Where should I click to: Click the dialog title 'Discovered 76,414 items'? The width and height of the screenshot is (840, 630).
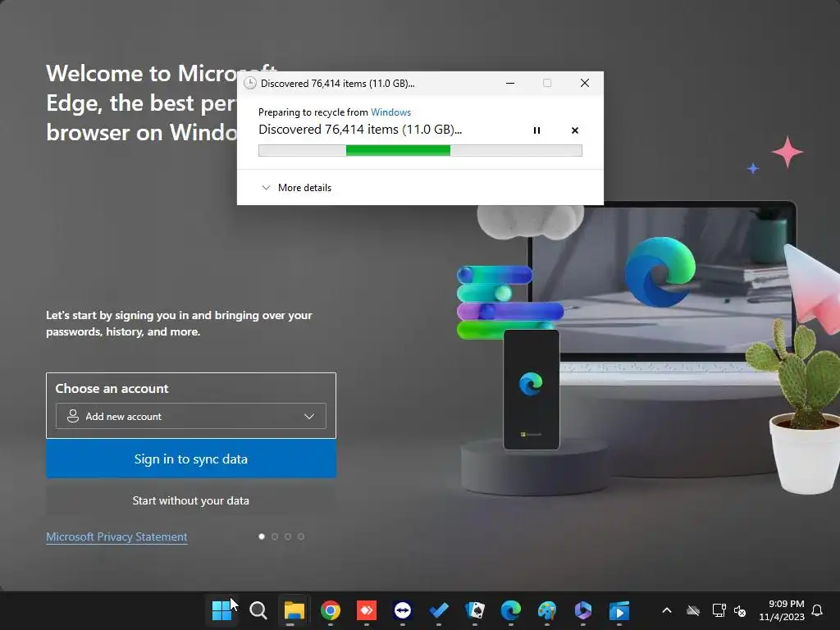point(337,84)
